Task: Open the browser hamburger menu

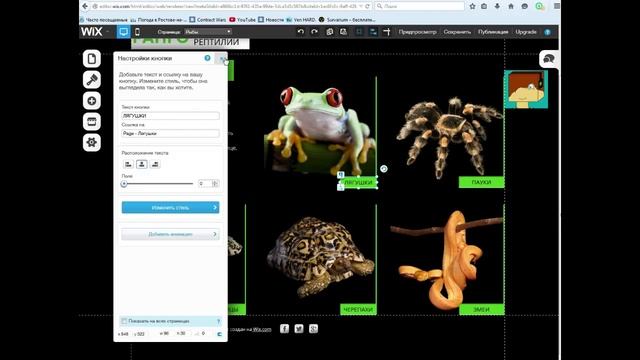Action: [557, 6]
